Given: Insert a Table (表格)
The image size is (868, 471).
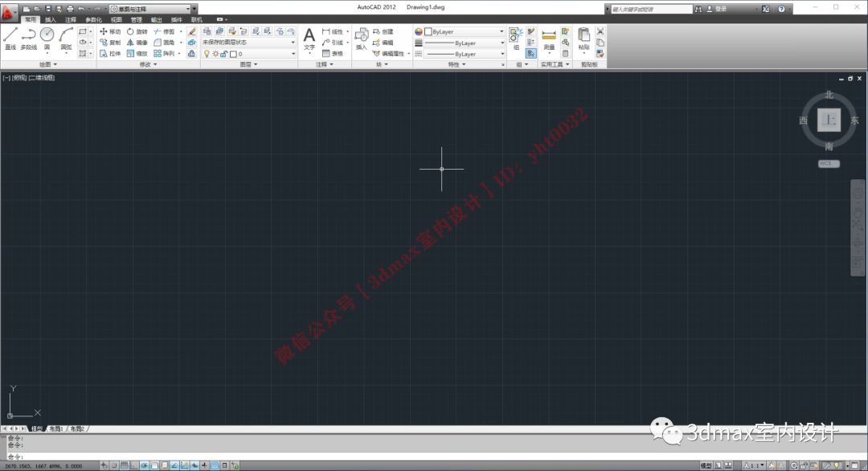Looking at the screenshot, I should pyautogui.click(x=333, y=54).
